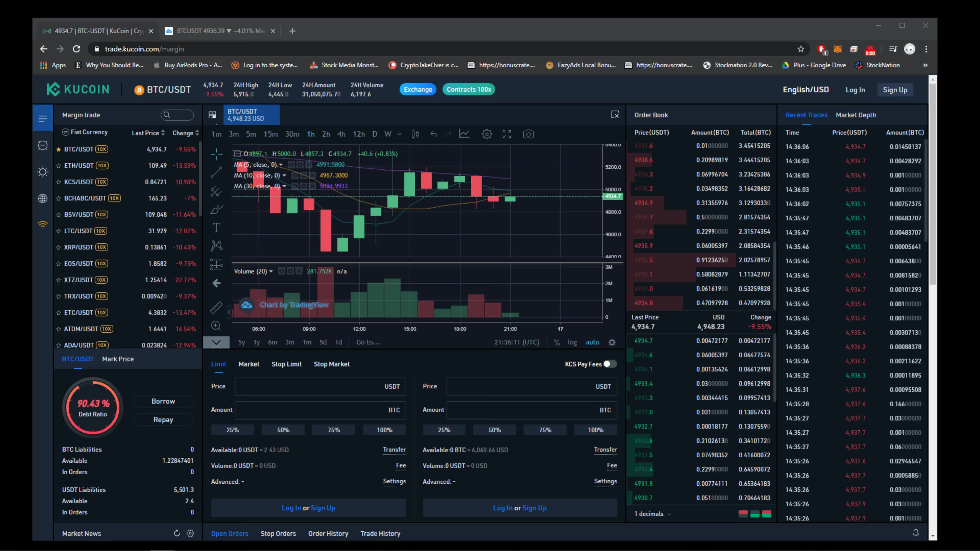Viewport: 980px width, 551px height.
Task: Click the network status wifi icon
Action: (x=43, y=224)
